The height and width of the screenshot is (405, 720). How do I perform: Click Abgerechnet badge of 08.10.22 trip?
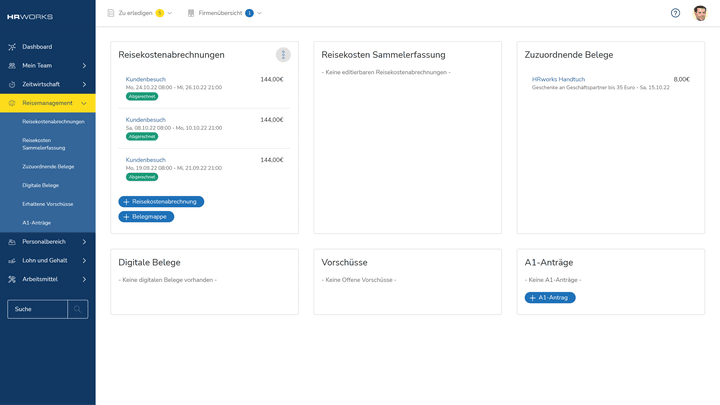tap(142, 136)
